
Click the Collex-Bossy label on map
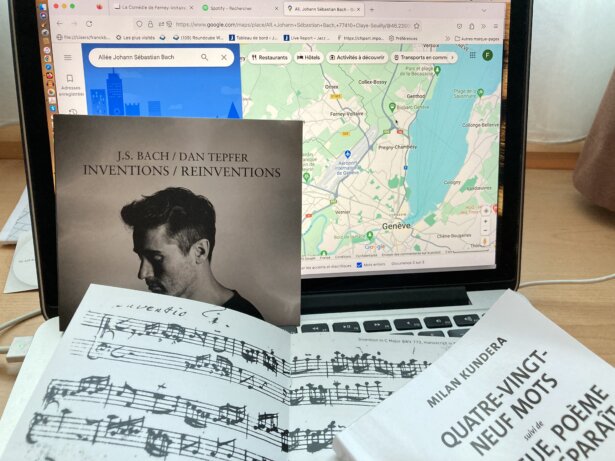pyautogui.click(x=373, y=82)
